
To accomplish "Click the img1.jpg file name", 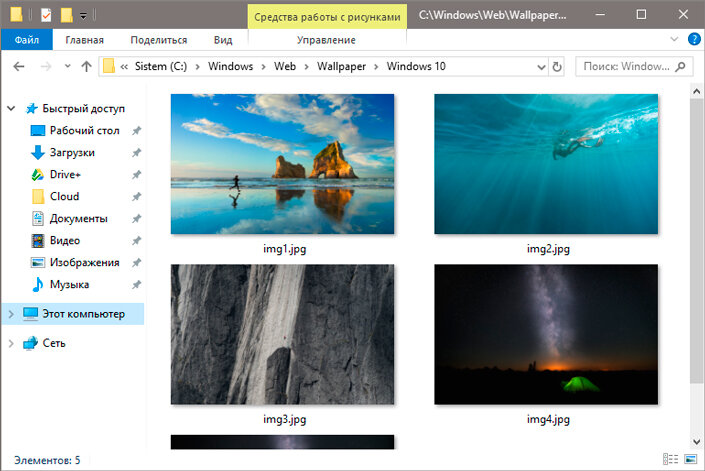I will (285, 249).
